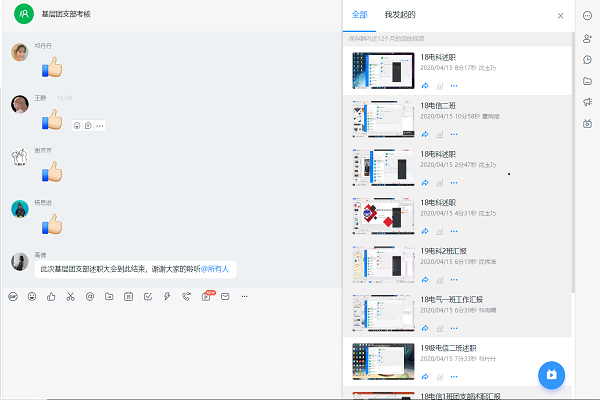Click the blue floating live-record button
Screen dimensions: 600x400
(549, 375)
